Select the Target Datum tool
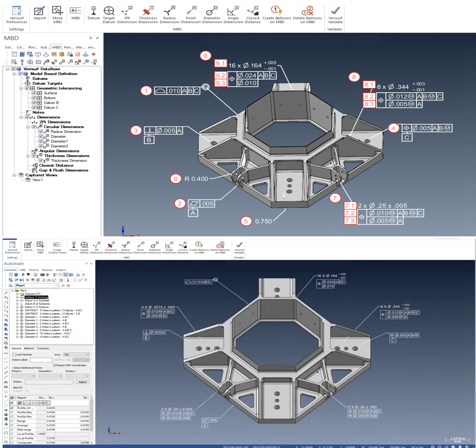Image resolution: width=476 pixels, height=448 pixels. (x=109, y=14)
